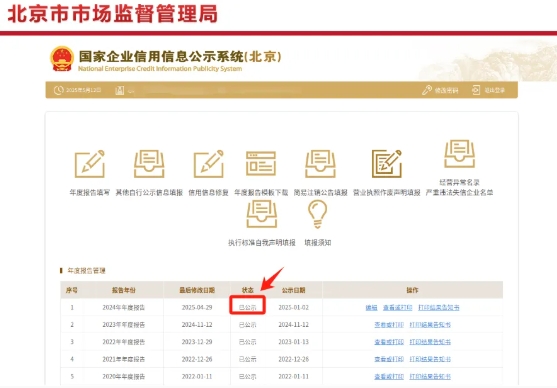Click 打印结果告知书 for the 2024 annual report

(439, 308)
